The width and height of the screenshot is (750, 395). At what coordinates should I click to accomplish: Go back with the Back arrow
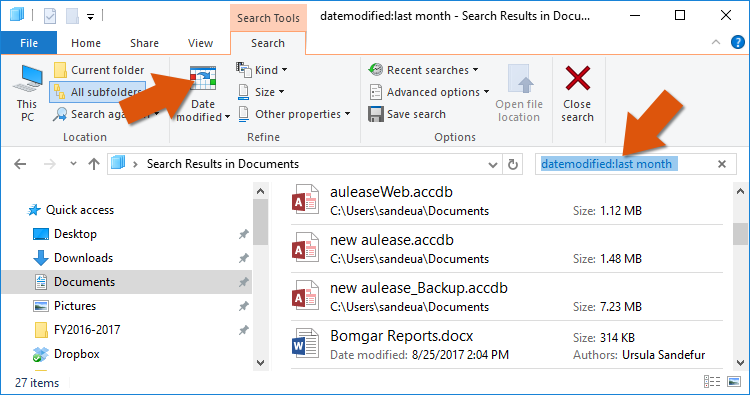click(x=20, y=164)
